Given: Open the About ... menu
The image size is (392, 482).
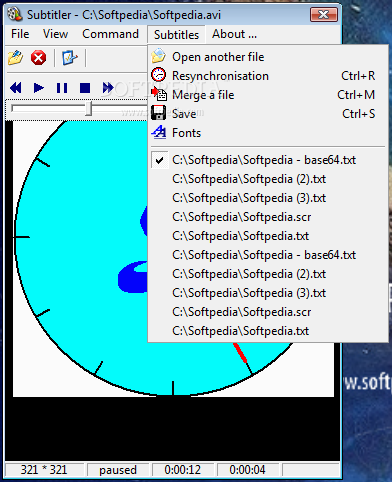Looking at the screenshot, I should click(234, 34).
